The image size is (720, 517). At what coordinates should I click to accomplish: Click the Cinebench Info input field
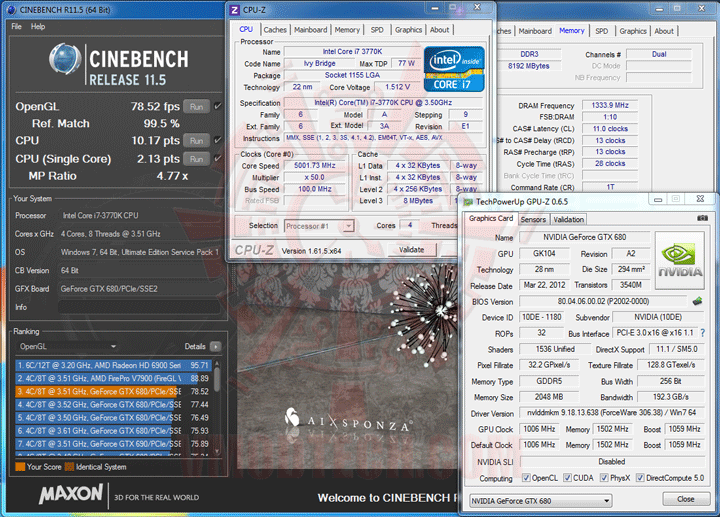(139, 307)
